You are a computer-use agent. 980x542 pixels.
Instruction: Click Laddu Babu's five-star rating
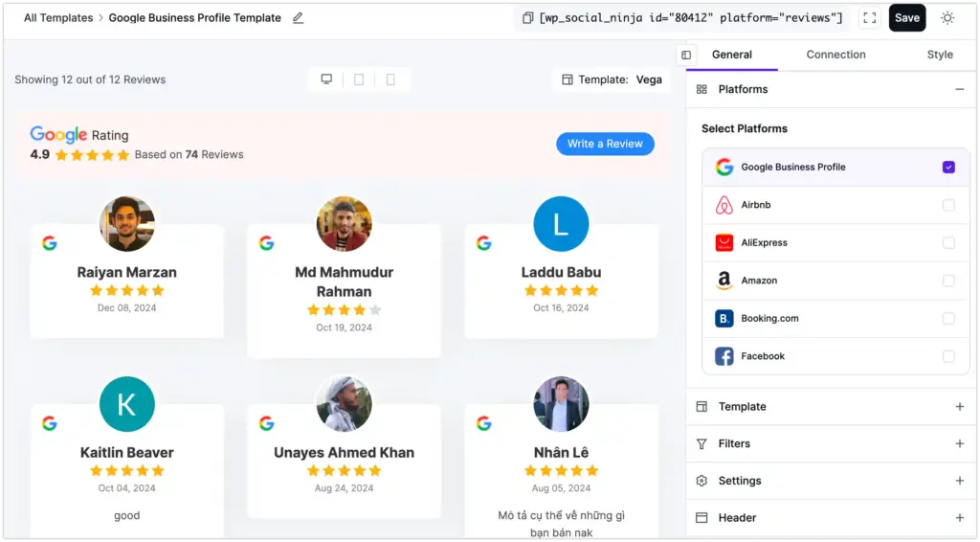point(561,291)
